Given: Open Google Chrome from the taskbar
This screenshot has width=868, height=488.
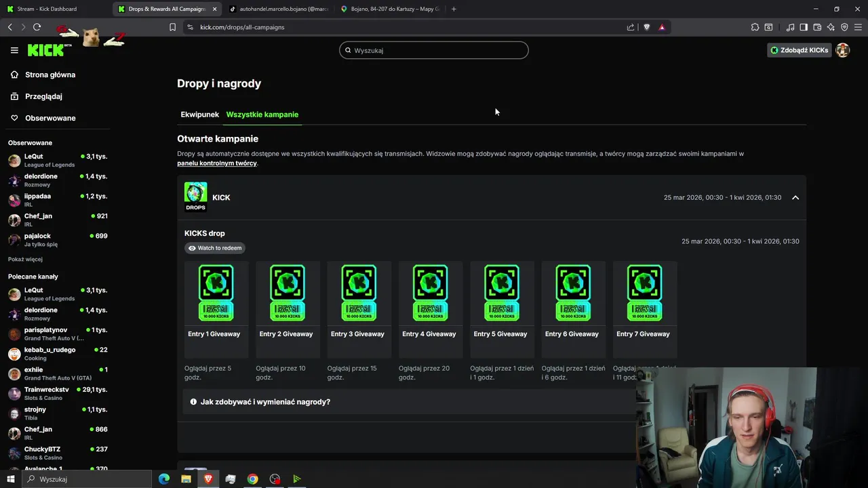Looking at the screenshot, I should (x=252, y=479).
